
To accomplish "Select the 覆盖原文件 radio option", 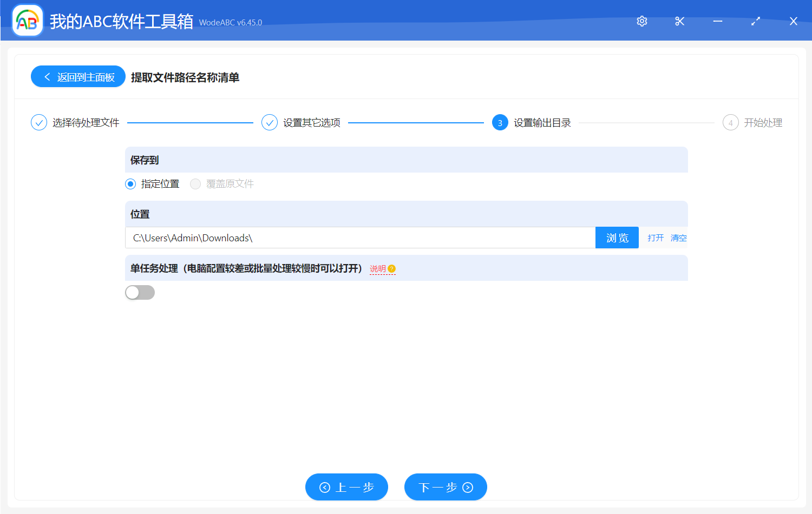I will point(195,184).
